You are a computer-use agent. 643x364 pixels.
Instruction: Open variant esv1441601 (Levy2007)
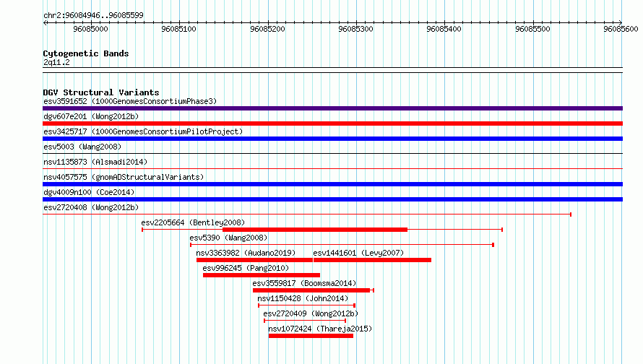pyautogui.click(x=358, y=253)
